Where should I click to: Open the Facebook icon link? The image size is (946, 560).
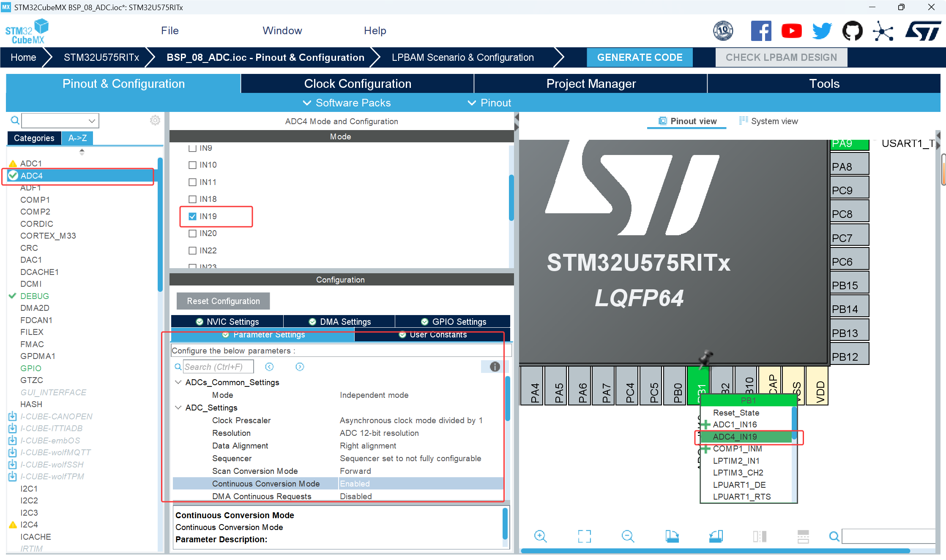coord(761,31)
